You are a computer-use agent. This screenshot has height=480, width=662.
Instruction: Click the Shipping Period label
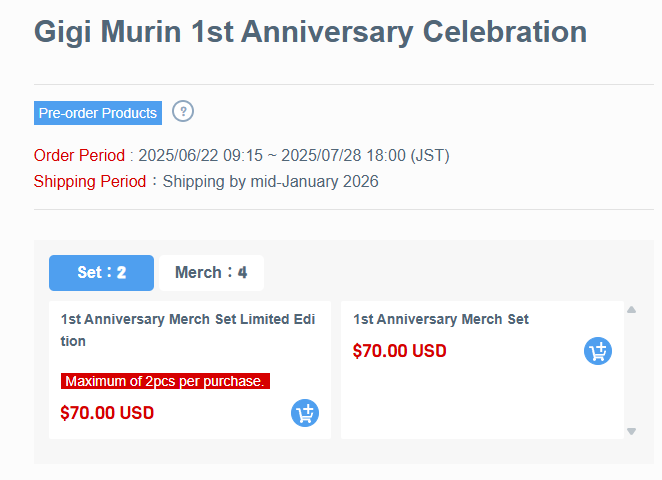[x=90, y=182]
